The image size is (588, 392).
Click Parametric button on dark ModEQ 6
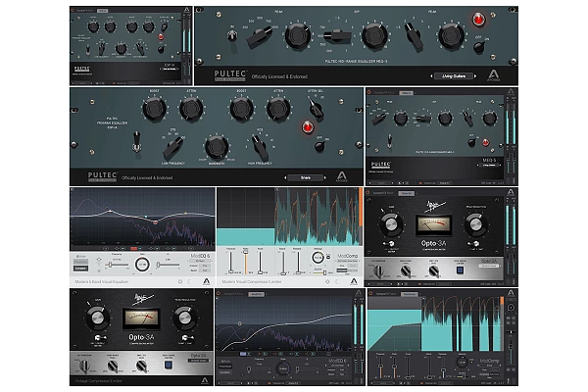[x=225, y=367]
